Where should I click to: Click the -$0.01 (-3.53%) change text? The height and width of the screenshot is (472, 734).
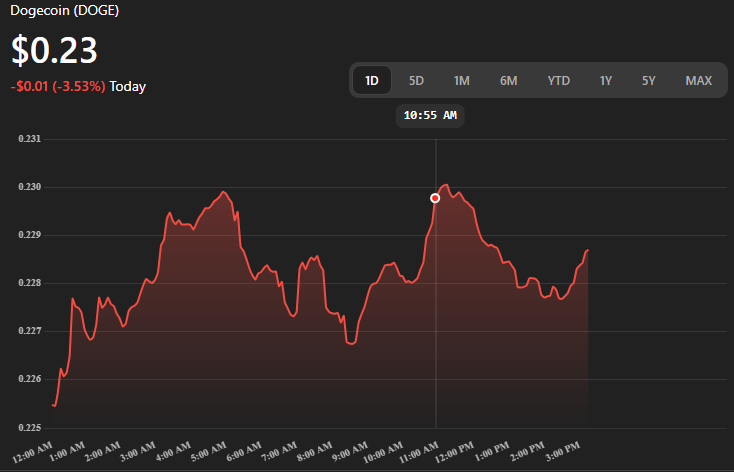click(58, 87)
